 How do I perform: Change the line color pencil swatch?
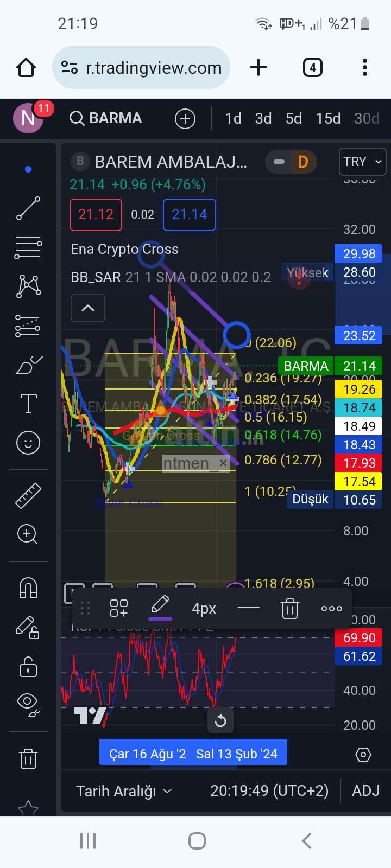point(160,608)
